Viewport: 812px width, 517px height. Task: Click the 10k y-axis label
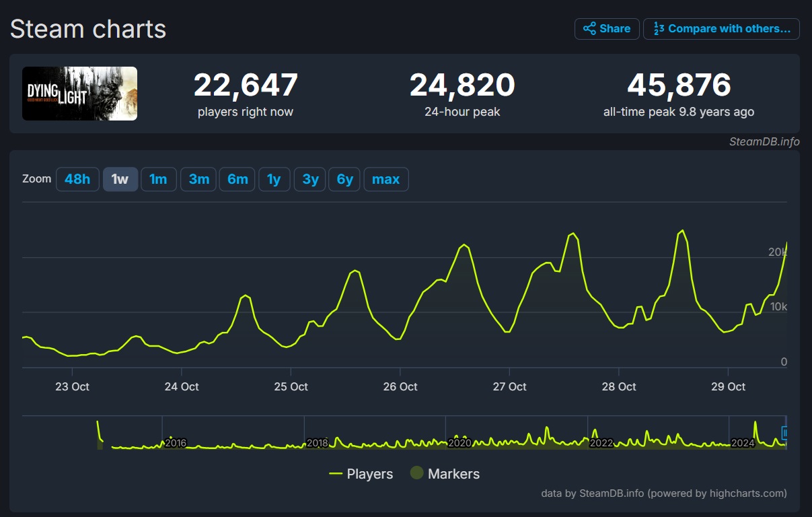click(x=778, y=307)
